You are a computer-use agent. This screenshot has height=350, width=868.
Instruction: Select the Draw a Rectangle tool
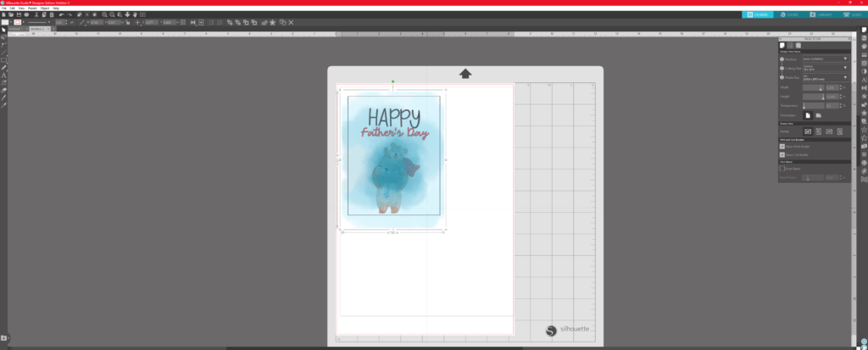(4, 60)
